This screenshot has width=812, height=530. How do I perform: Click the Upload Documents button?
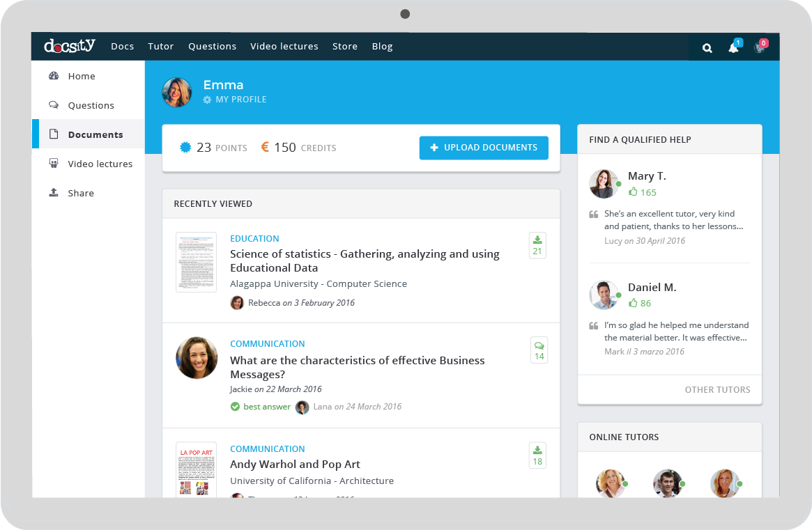484,148
